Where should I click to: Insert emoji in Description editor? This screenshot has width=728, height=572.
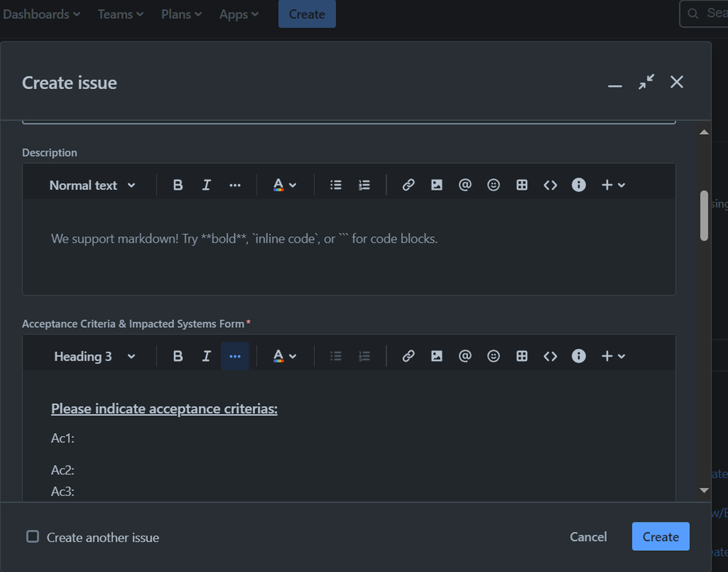click(x=493, y=185)
